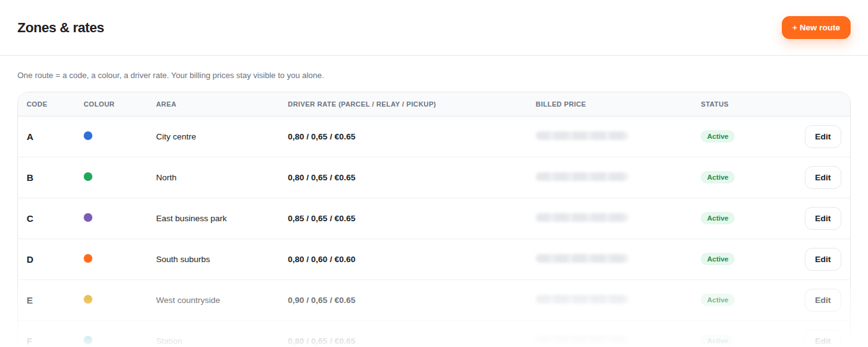Select the purple dot for East business park

click(x=88, y=217)
